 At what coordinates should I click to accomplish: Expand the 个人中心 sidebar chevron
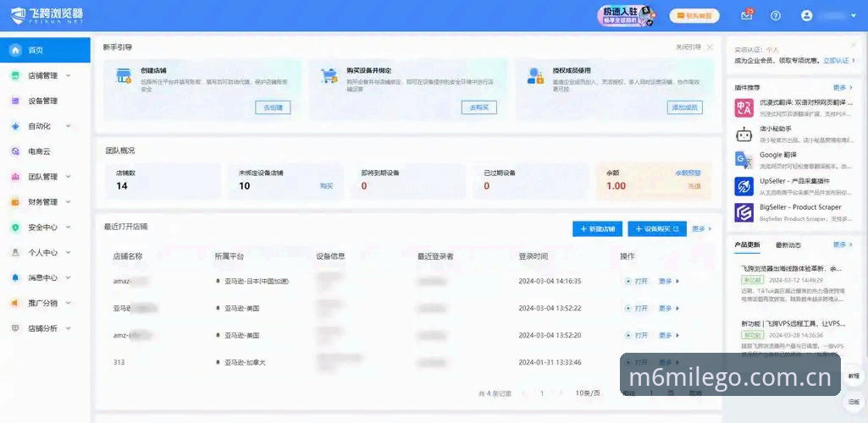coord(69,252)
